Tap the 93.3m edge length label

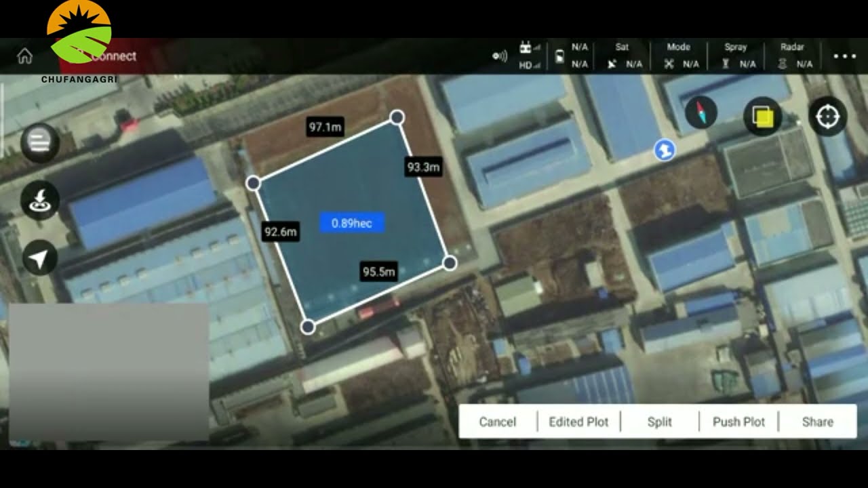423,167
